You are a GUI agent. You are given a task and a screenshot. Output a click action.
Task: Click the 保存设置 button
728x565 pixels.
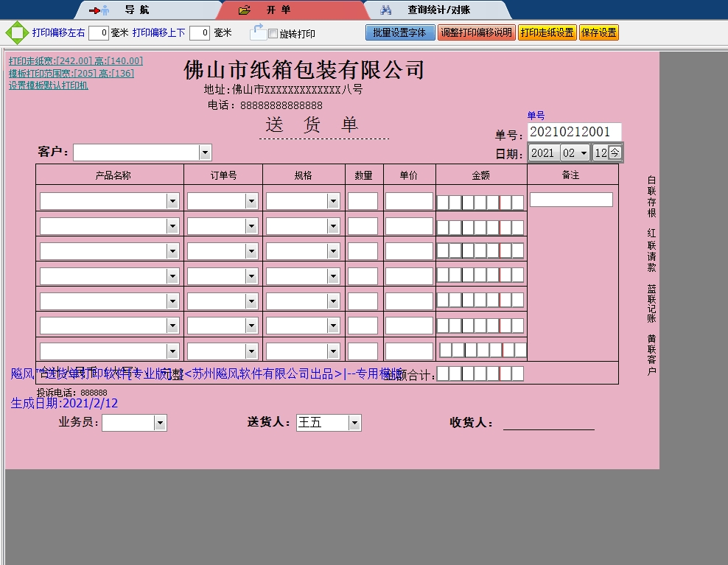click(x=598, y=33)
